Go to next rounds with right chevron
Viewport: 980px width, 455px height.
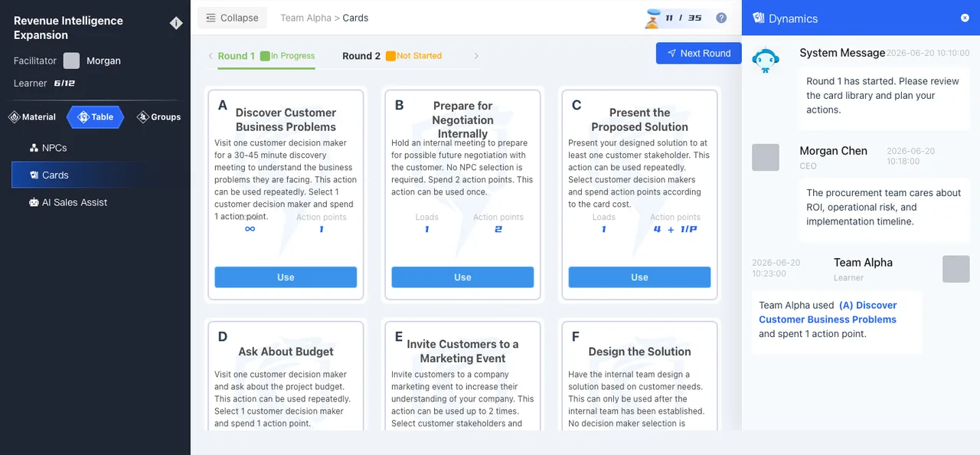pos(476,56)
